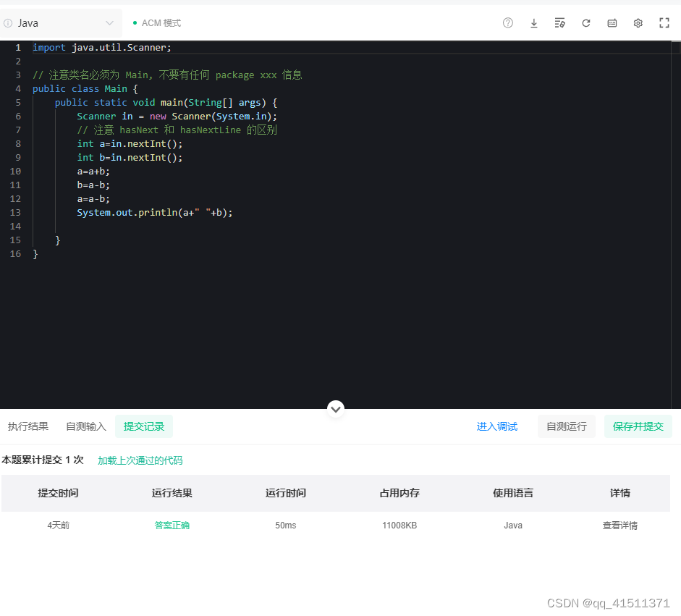Switch to the 自测输入 tab
The height and width of the screenshot is (616, 681).
pos(86,426)
